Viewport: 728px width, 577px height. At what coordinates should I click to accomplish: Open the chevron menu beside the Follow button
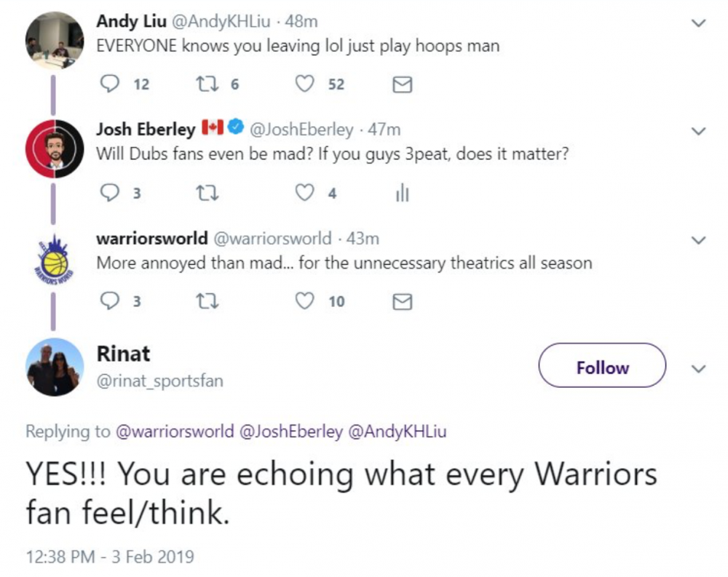[698, 369]
